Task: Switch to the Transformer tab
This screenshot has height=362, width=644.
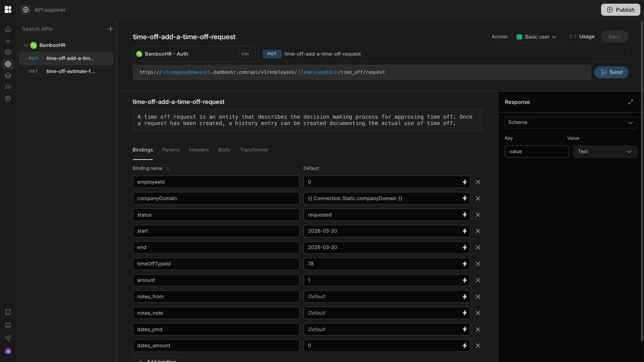Action: 254,150
